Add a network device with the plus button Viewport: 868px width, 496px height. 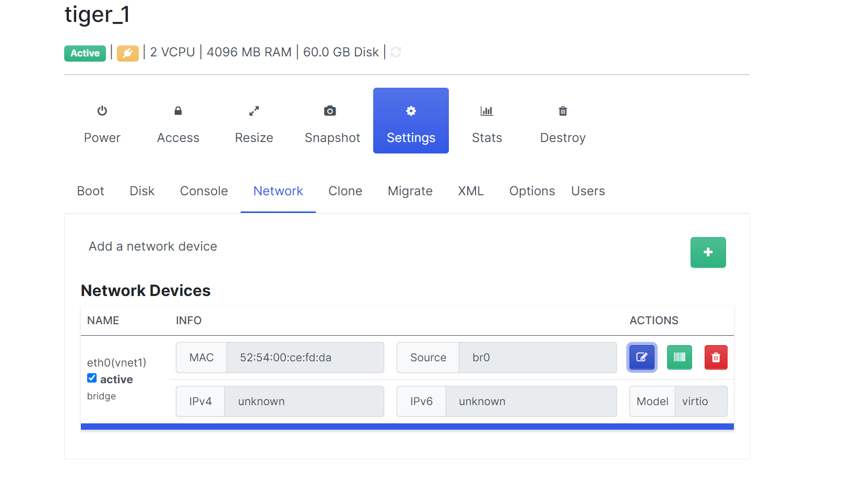point(708,252)
